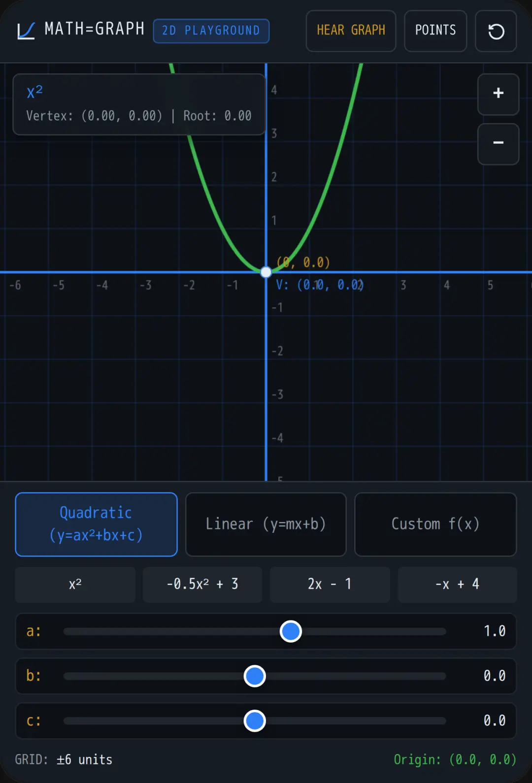The image size is (532, 783).
Task: Click the c value reading 0.0
Action: (495, 721)
